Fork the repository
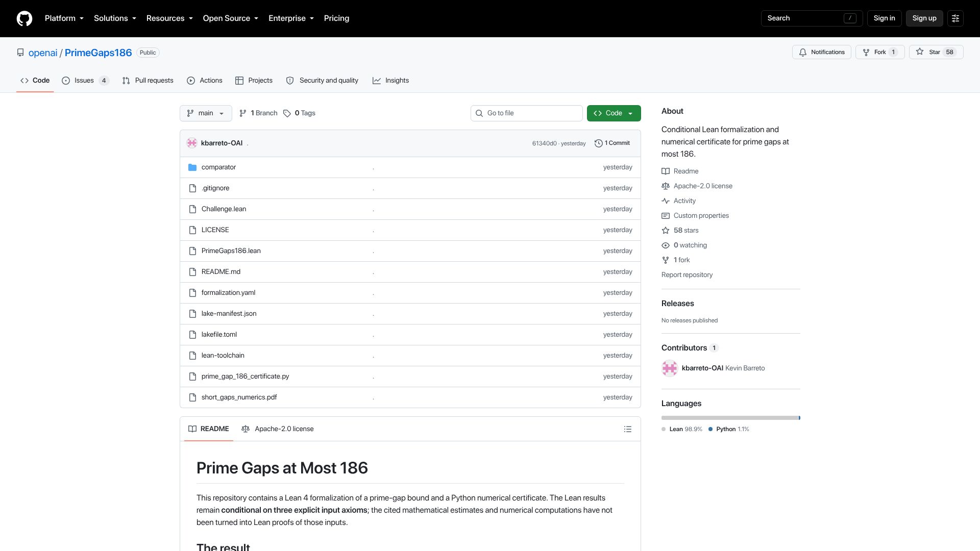This screenshot has width=980, height=551. click(880, 52)
